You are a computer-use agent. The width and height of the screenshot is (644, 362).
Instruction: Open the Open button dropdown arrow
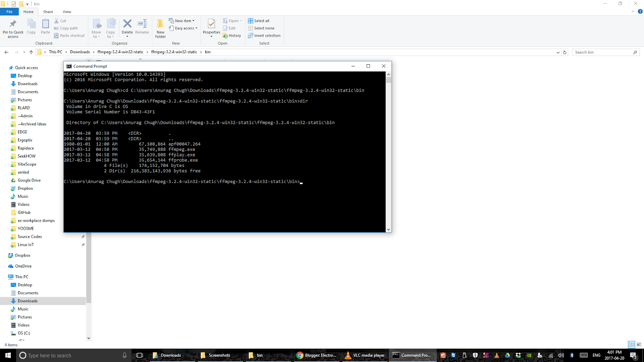click(x=241, y=21)
